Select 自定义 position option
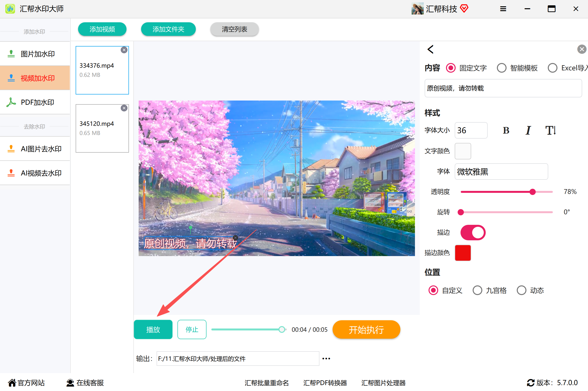Image resolution: width=588 pixels, height=391 pixels. pos(445,290)
